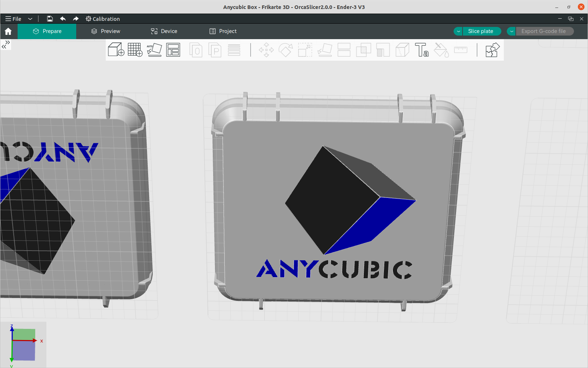Go to the Home page icon
Viewport: 588px width, 368px height.
tap(8, 31)
